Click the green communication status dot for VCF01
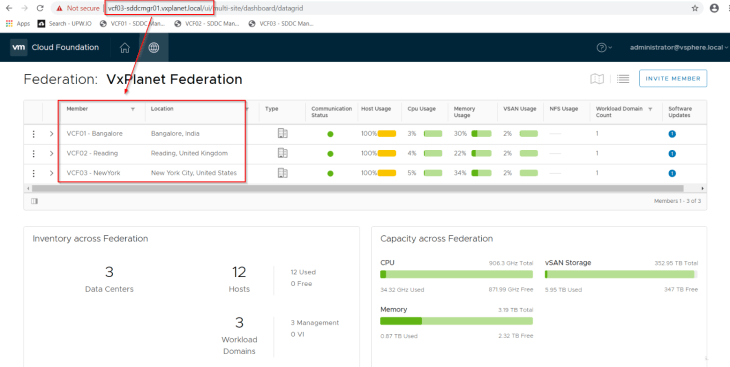730x367 pixels. click(330, 134)
